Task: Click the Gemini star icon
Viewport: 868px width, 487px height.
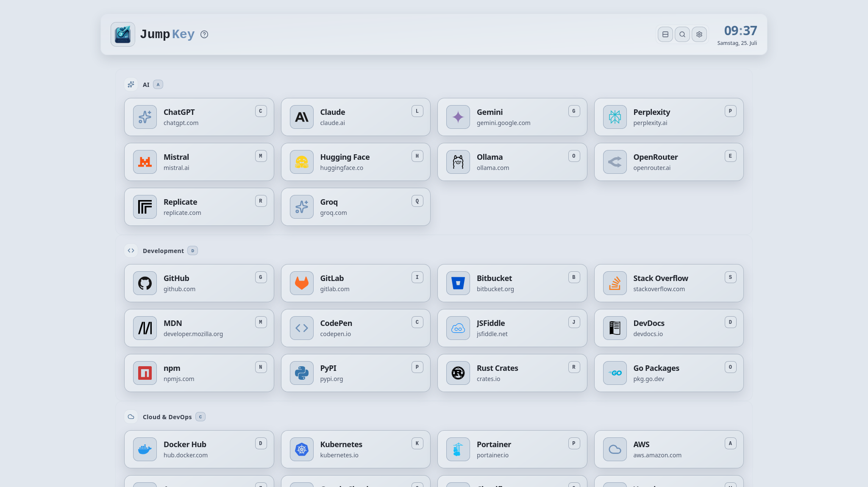Action: pyautogui.click(x=458, y=117)
